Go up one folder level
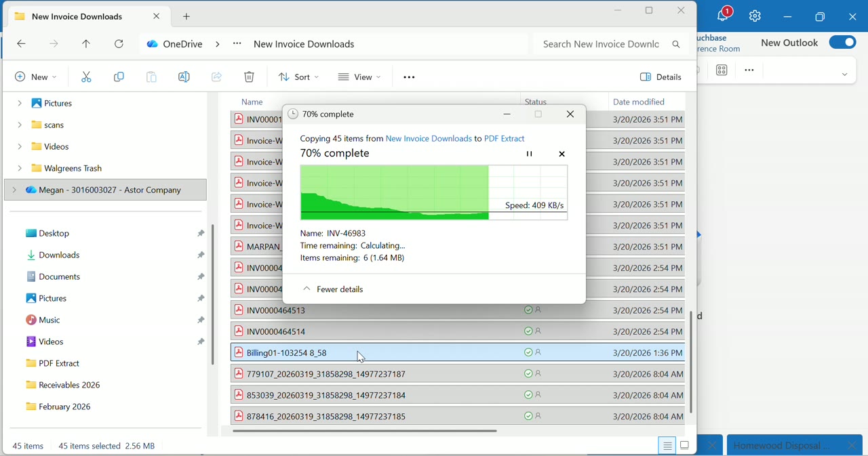 [86, 45]
